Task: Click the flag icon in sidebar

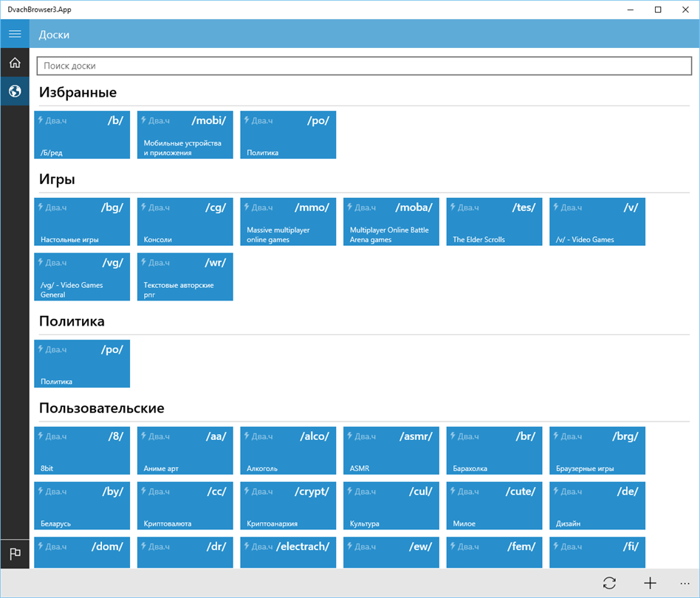Action: [x=15, y=554]
